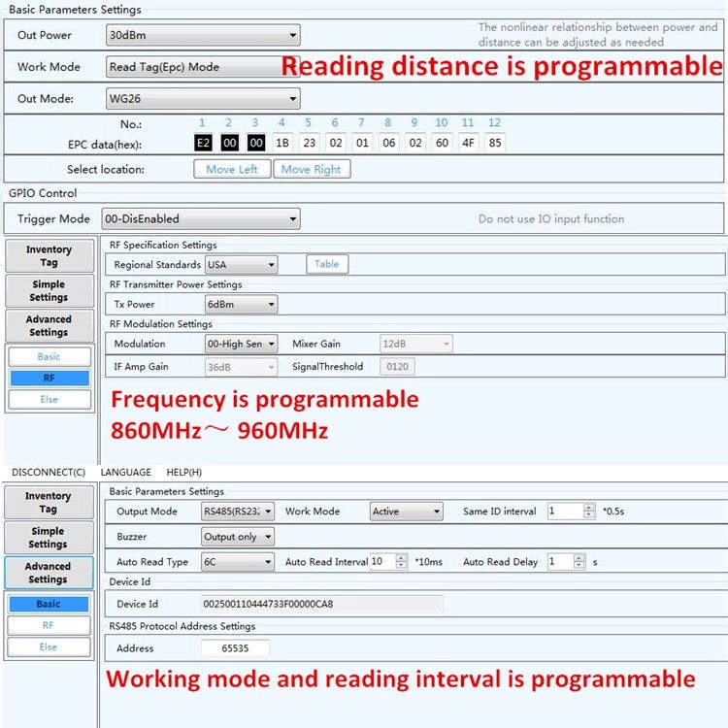Open the frequency Table button

click(x=327, y=264)
